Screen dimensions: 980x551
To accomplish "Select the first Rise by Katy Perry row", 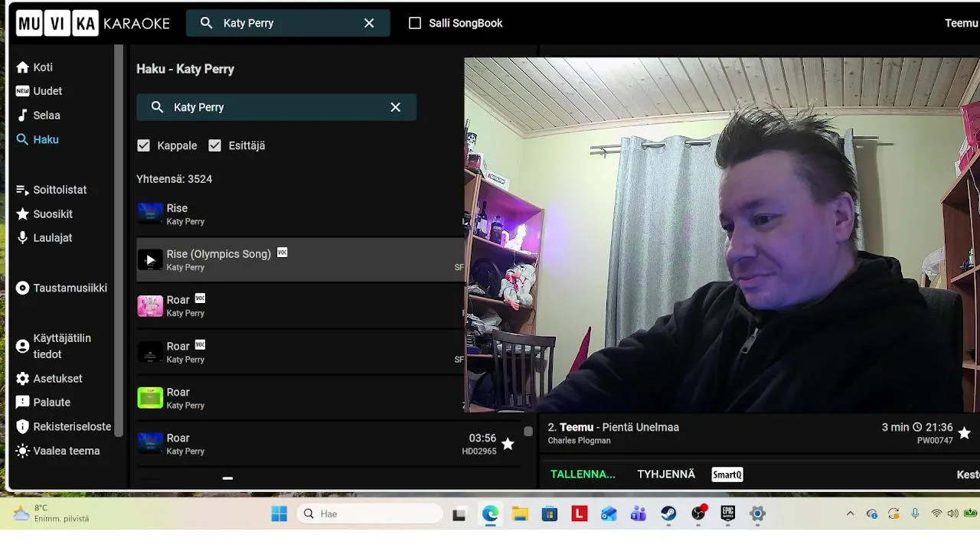I will pos(300,214).
